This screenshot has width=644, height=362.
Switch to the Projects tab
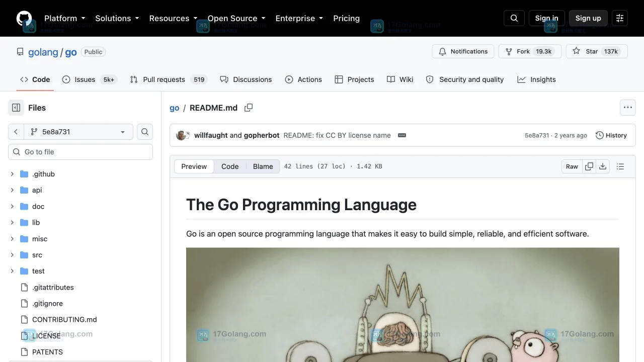[x=354, y=79]
